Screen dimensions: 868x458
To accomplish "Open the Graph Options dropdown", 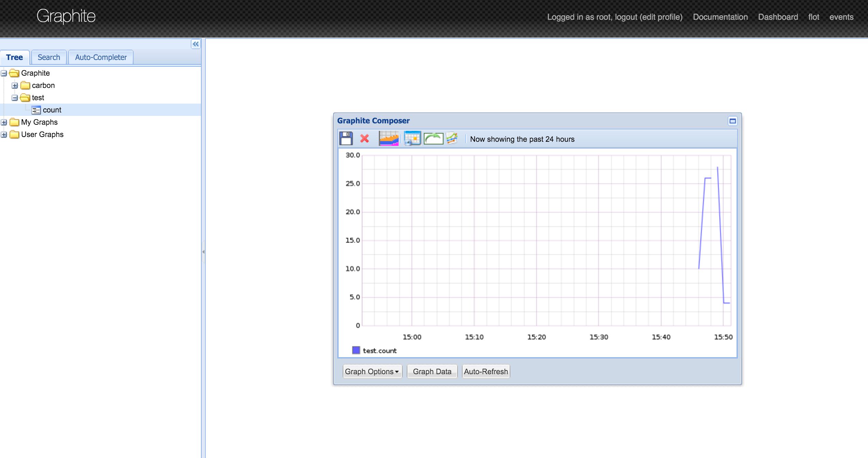I will pyautogui.click(x=372, y=371).
